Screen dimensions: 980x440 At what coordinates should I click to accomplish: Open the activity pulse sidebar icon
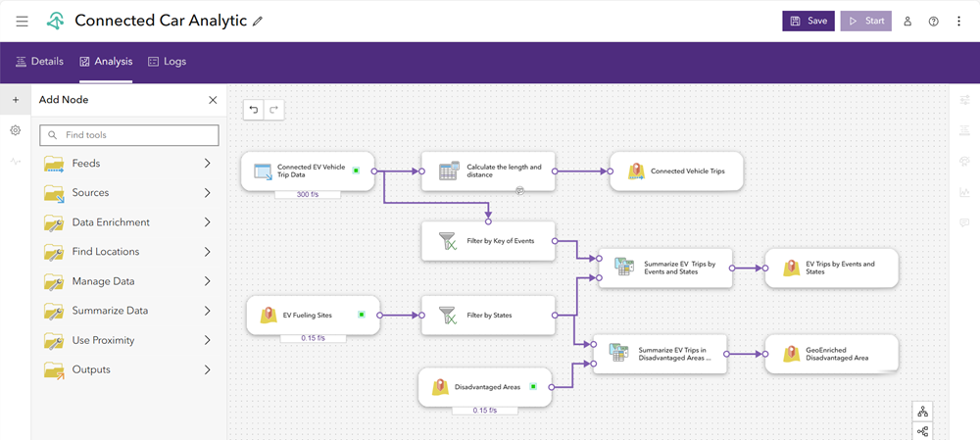(16, 162)
